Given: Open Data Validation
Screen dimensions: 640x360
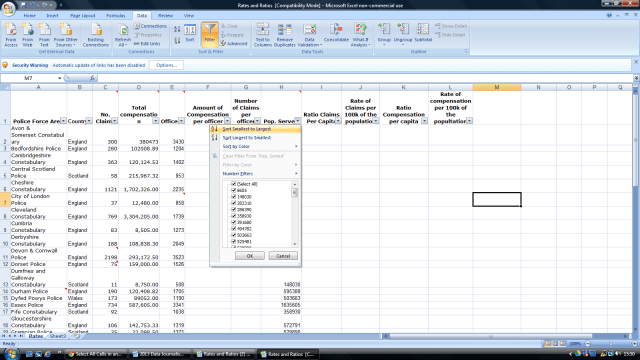Looking at the screenshot, I should pos(309,35).
